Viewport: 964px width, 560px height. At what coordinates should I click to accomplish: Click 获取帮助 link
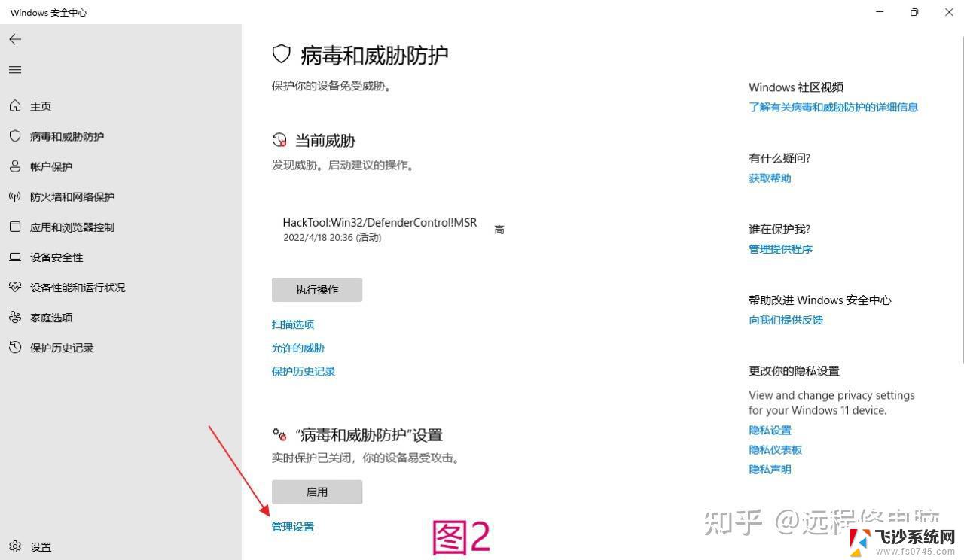click(770, 178)
